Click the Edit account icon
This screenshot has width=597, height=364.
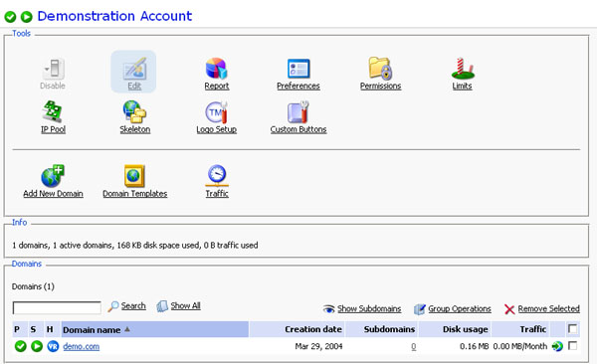pos(134,70)
